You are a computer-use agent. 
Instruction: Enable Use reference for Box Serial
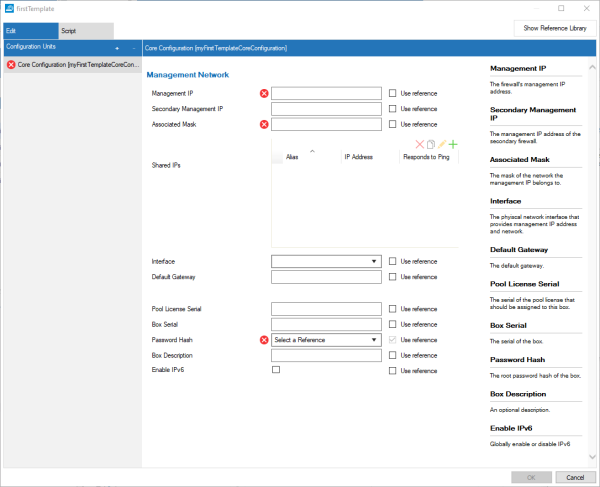[392, 324]
